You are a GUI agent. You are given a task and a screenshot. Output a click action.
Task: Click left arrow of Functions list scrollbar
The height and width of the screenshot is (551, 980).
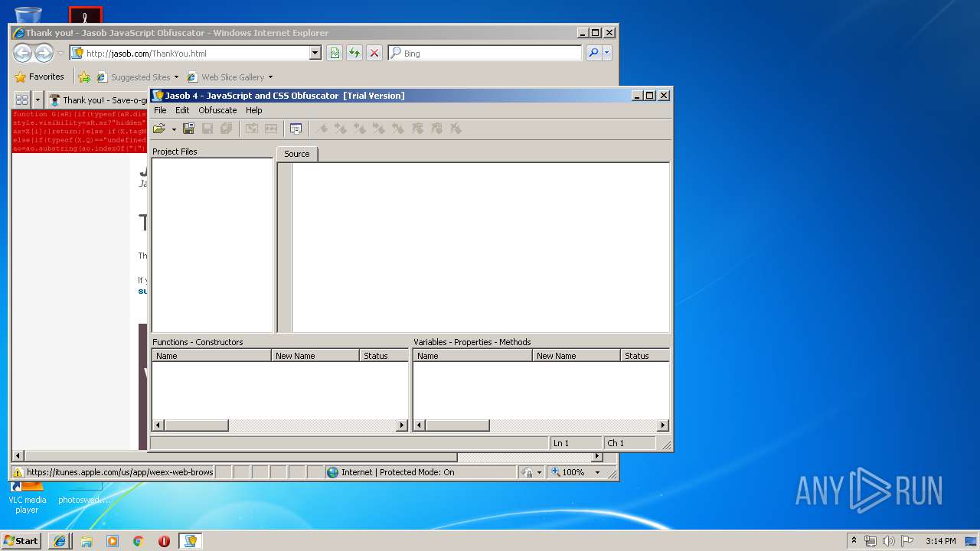pos(158,425)
